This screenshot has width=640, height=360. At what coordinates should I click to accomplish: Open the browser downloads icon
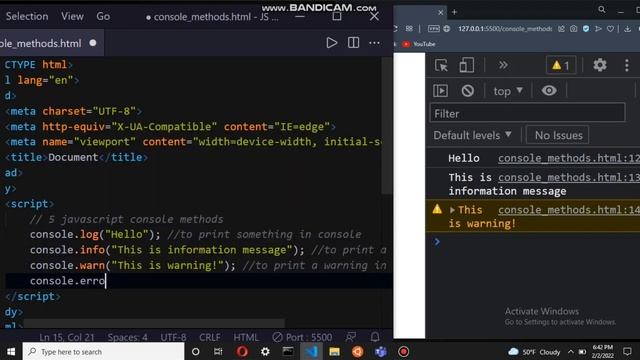(627, 29)
